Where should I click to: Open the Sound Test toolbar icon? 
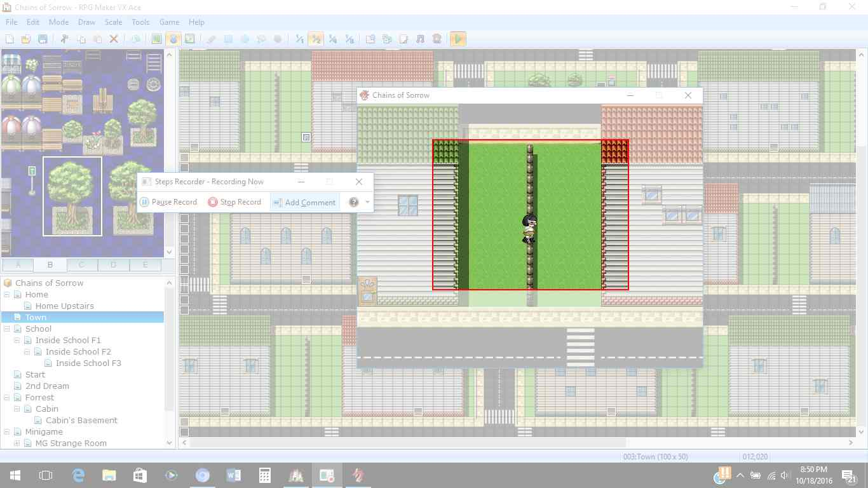point(420,39)
